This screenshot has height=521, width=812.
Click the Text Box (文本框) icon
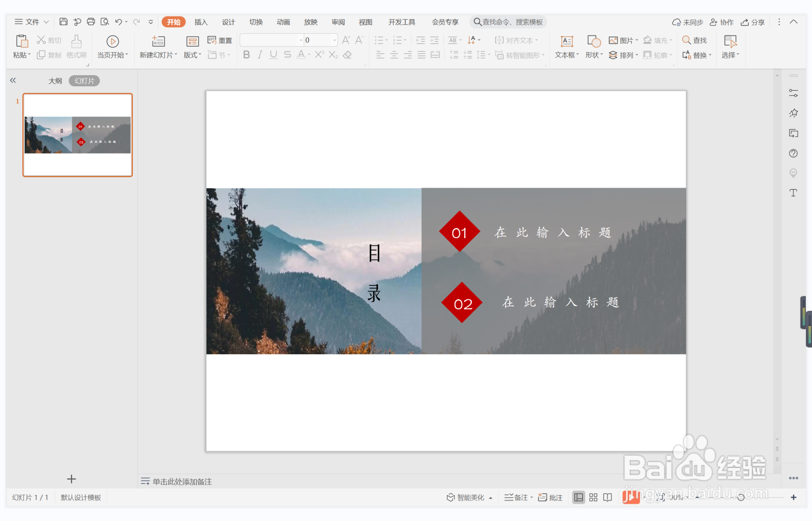pos(567,41)
